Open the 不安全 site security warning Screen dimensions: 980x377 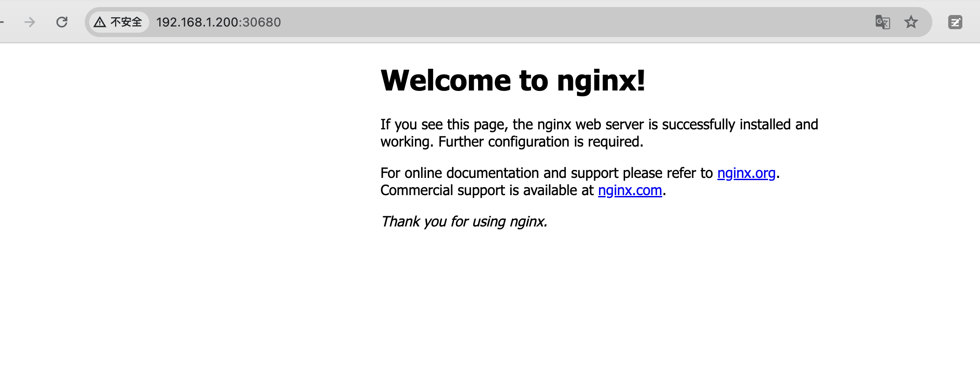tap(119, 22)
